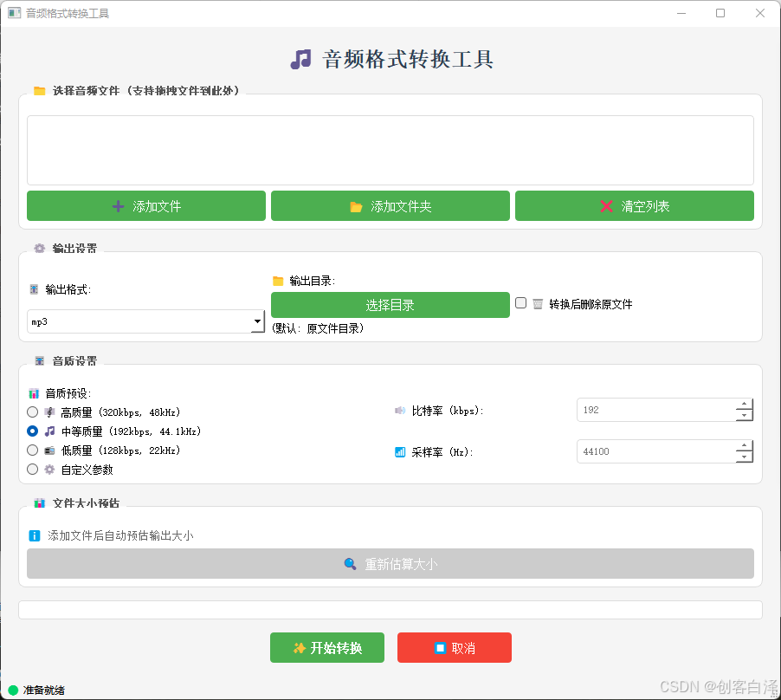This screenshot has width=781, height=700.
Task: Open the 选择目录 directory chooser
Action: click(390, 305)
